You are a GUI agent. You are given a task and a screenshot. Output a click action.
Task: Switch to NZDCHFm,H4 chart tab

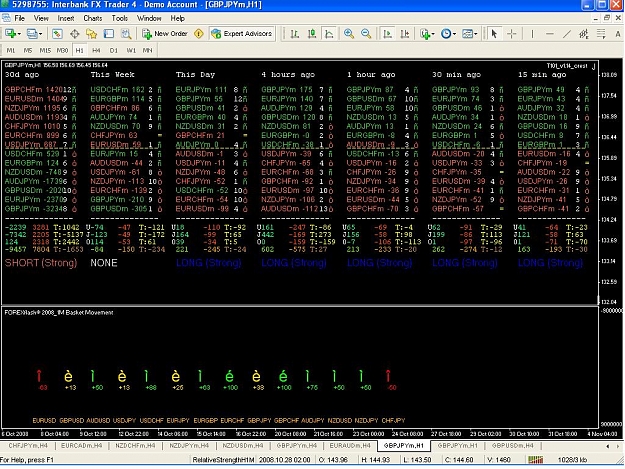click(x=135, y=445)
